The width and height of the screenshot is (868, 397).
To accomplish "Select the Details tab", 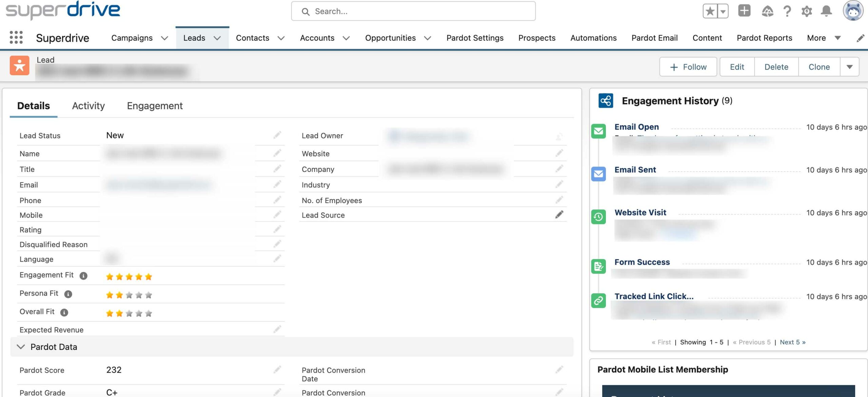I will [33, 106].
